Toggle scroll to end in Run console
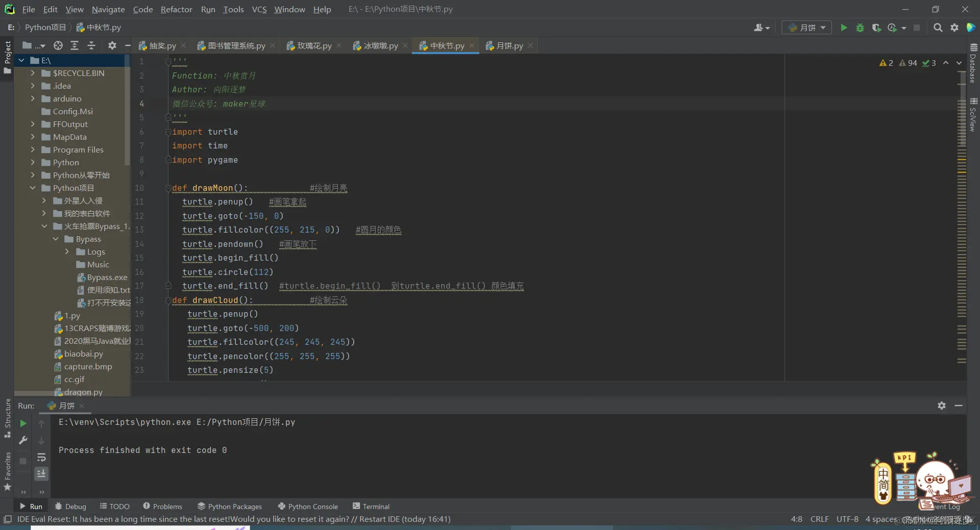 [41, 474]
